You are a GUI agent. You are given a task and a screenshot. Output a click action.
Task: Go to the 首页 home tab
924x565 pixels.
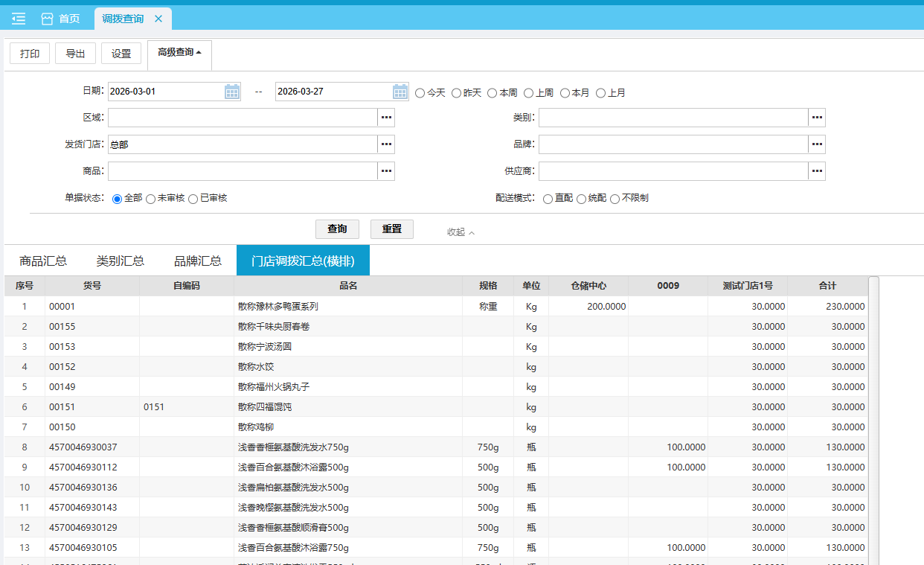point(61,19)
